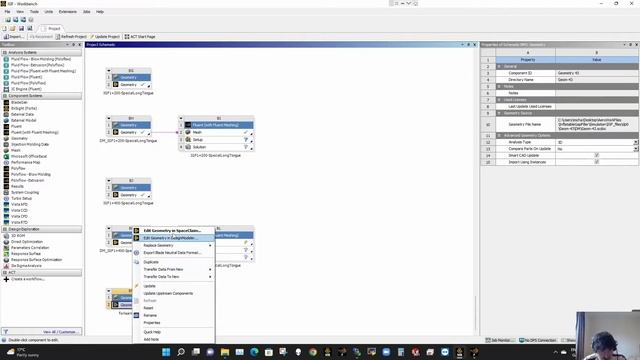Select Response Surface icon
Screen dimensions: 640x360
6,253
